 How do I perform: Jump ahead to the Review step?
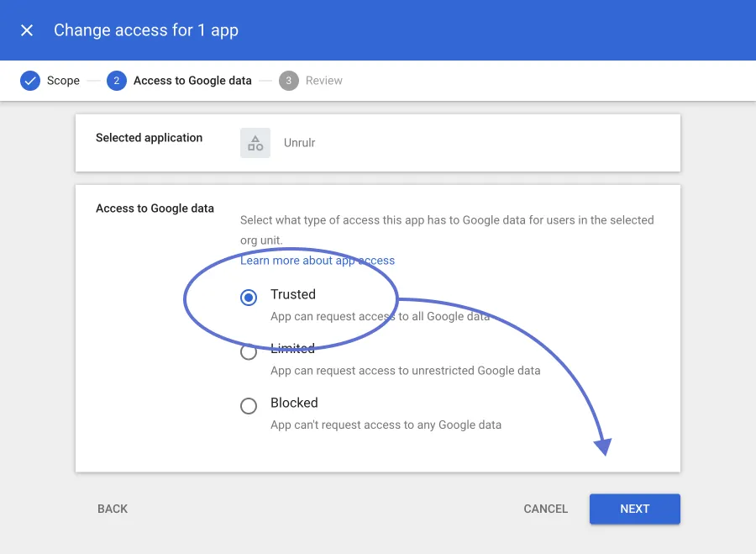(323, 81)
